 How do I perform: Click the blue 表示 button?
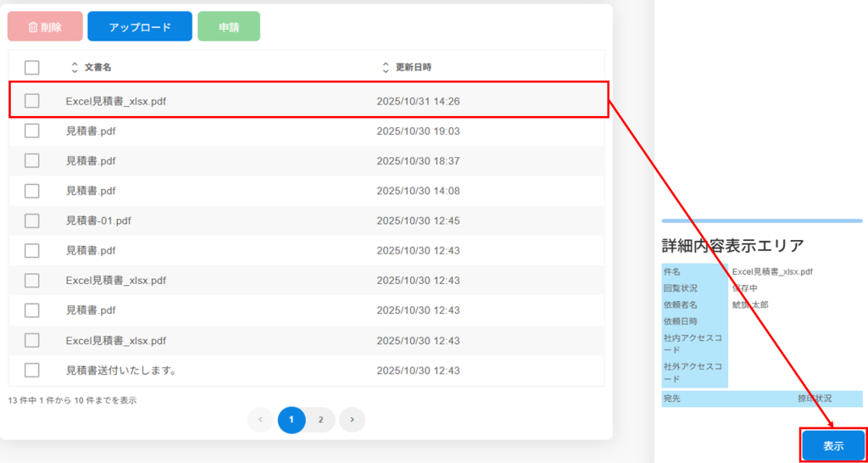click(832, 446)
